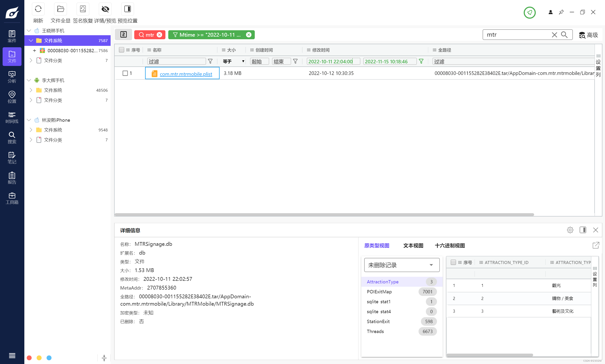
Task: Open the com.mtr.mtrmobile.plist file link
Action: coord(186,74)
